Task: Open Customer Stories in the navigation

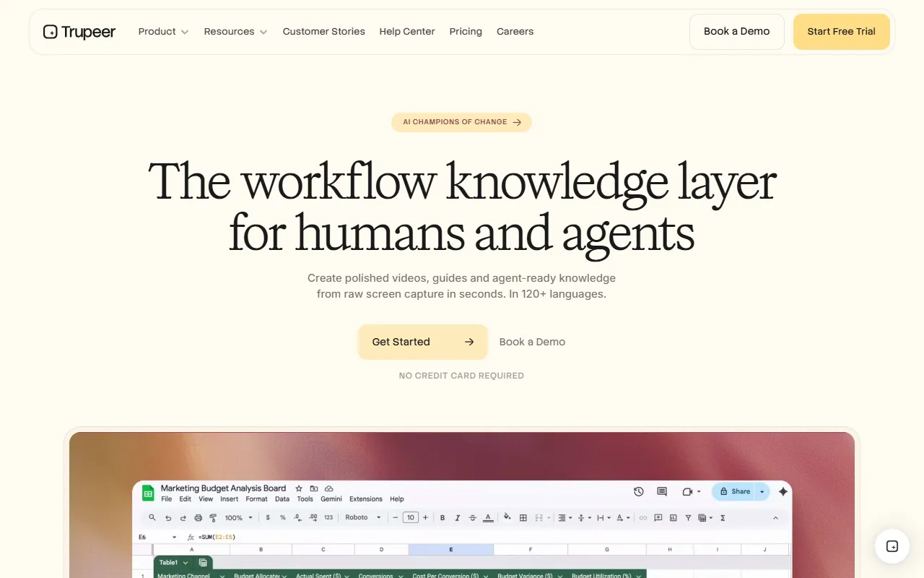Action: 323,32
